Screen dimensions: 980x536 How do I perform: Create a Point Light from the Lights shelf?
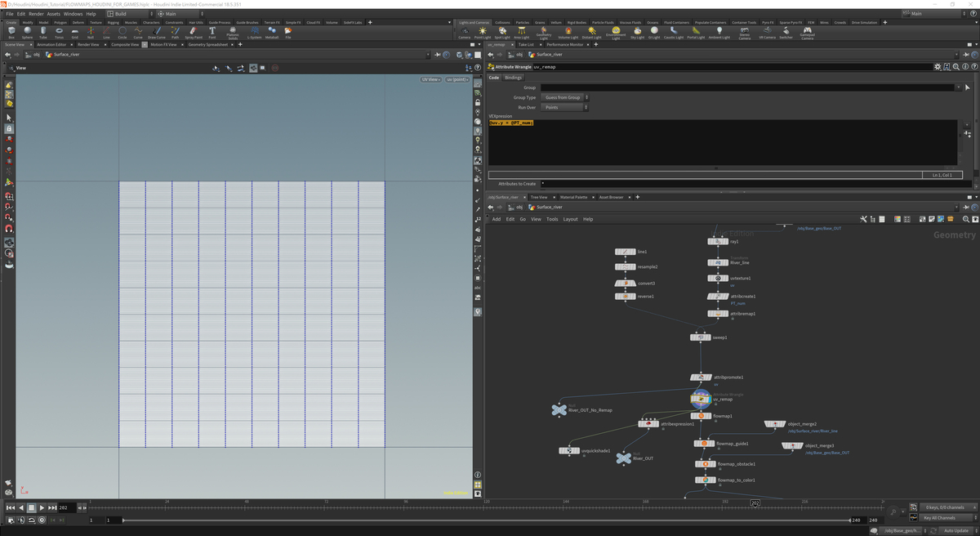point(482,33)
